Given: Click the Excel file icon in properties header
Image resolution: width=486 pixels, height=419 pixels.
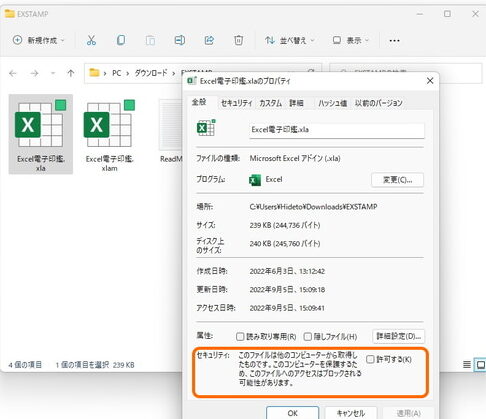Looking at the screenshot, I should (206, 128).
